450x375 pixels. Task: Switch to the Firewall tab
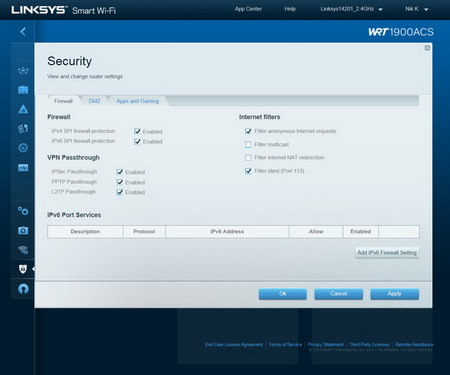pyautogui.click(x=63, y=101)
